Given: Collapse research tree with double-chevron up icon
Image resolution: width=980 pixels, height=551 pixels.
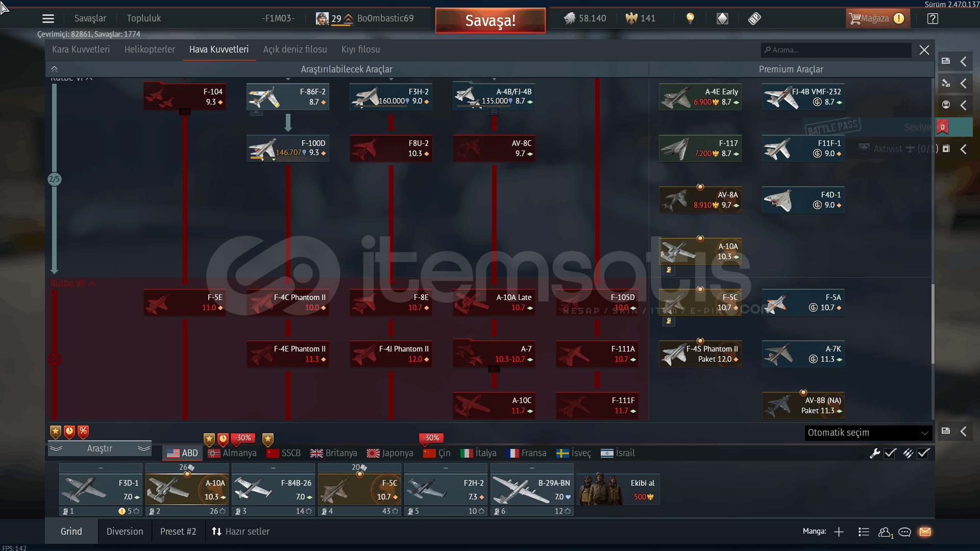Looking at the screenshot, I should 55,69.
